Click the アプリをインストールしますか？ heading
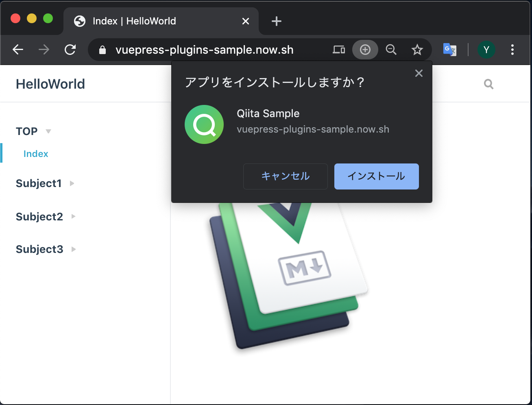Screen dimensions: 532x405 275,82
